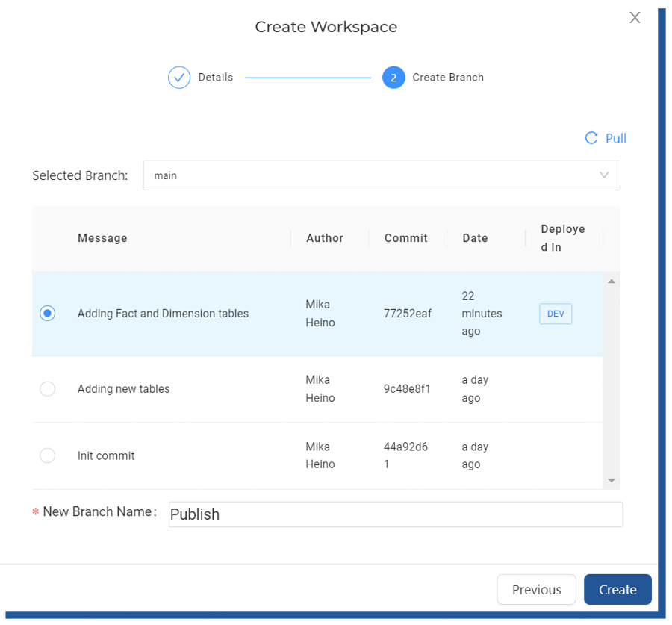Click the Message column header
The width and height of the screenshot is (672, 625).
[102, 238]
